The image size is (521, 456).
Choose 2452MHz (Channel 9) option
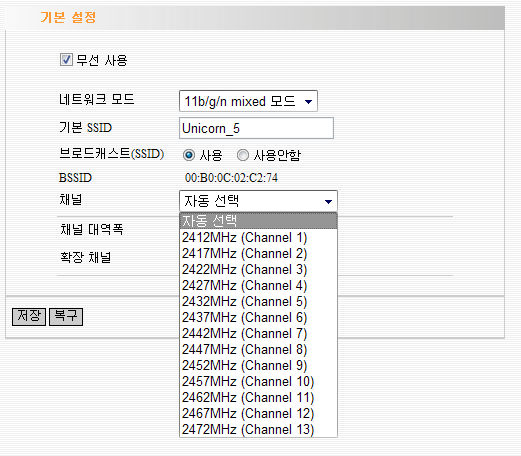tap(258, 365)
